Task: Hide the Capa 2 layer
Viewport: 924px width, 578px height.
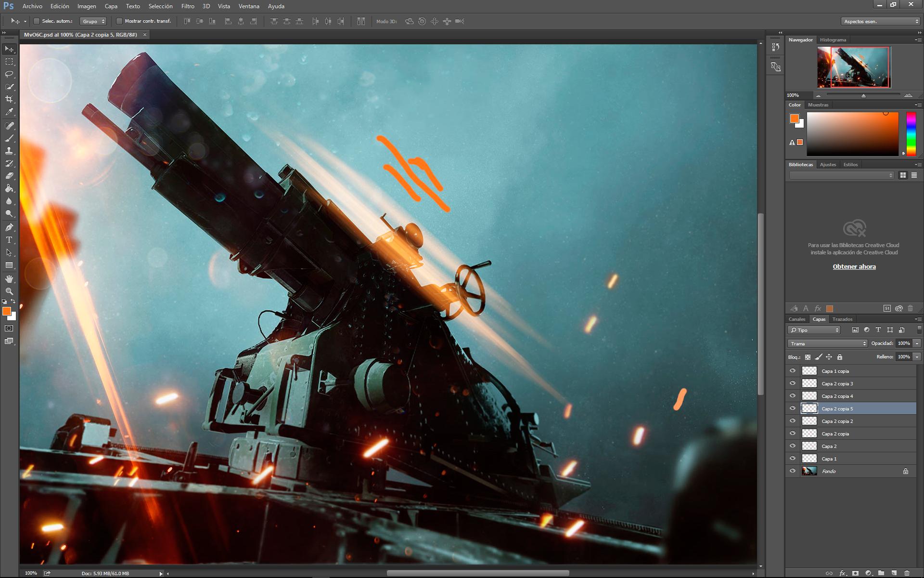Action: 793,446
